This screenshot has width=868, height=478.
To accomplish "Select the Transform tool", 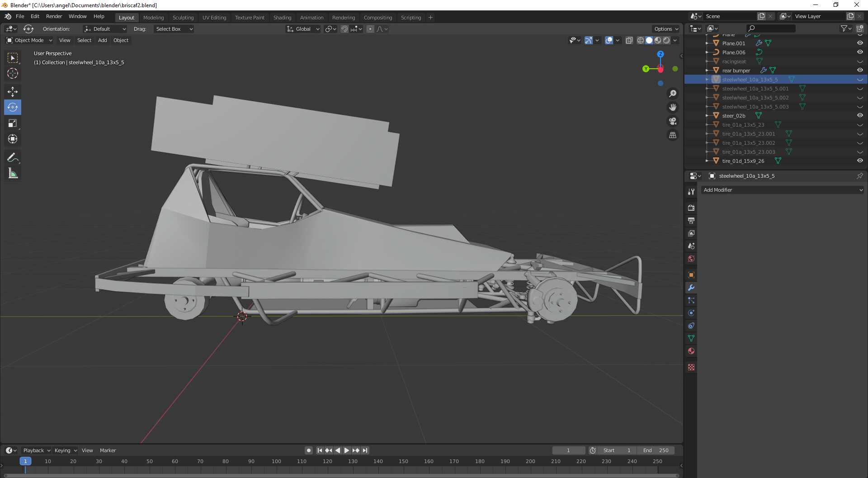I will pyautogui.click(x=13, y=139).
